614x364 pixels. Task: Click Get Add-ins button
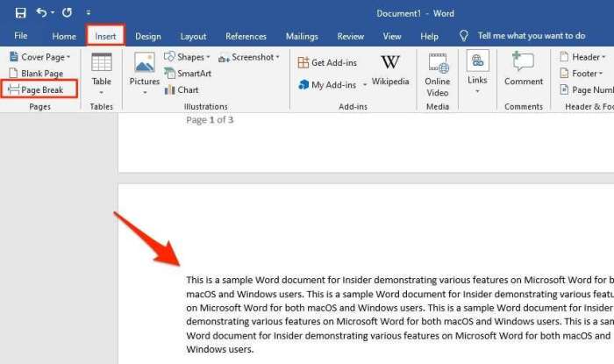[327, 62]
